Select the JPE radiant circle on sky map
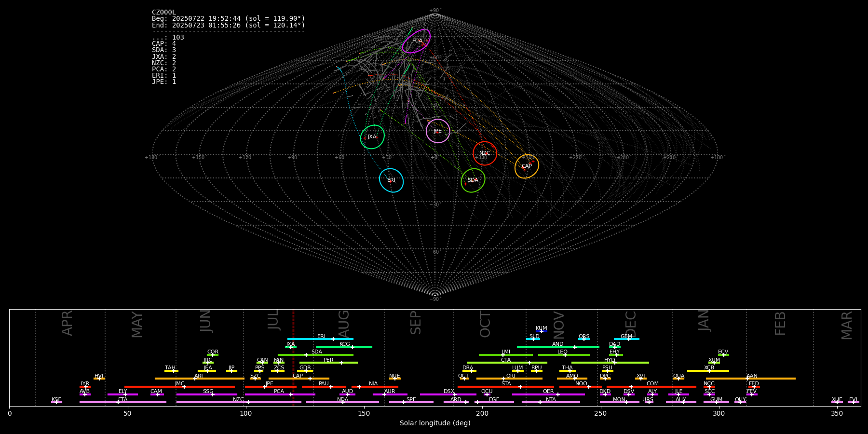This screenshot has height=434, width=868. point(438,131)
